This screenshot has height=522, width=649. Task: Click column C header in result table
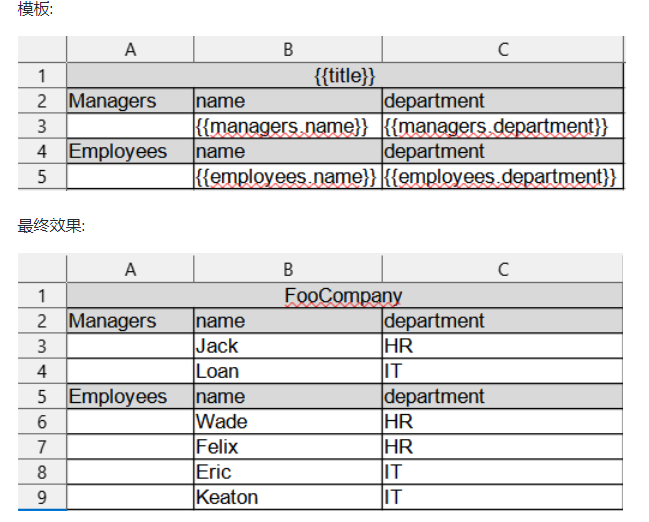tap(502, 269)
